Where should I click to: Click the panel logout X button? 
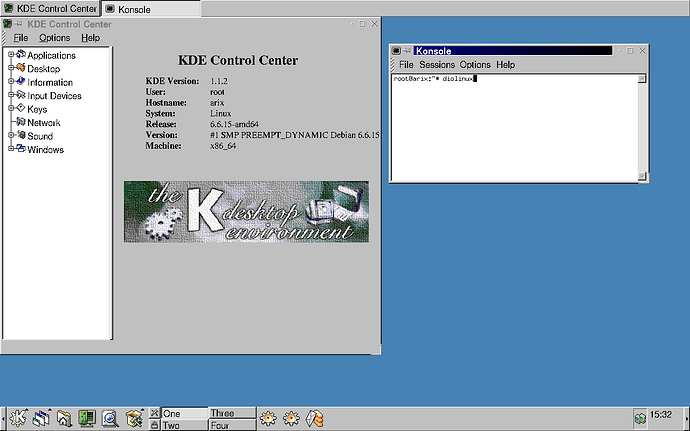(x=154, y=413)
